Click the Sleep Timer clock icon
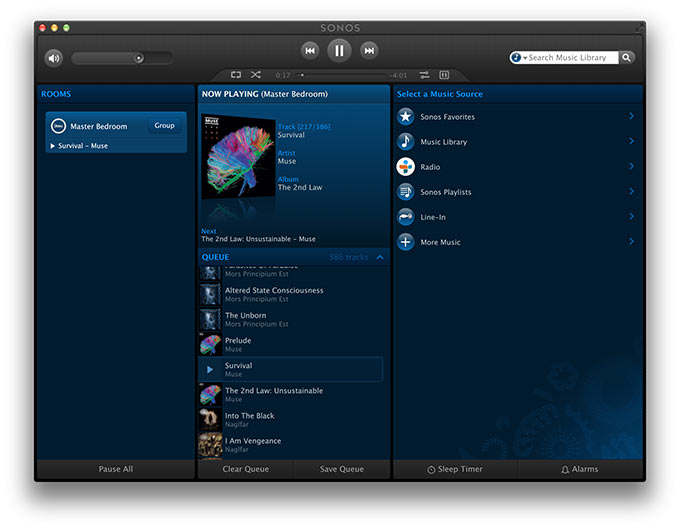 click(x=431, y=470)
